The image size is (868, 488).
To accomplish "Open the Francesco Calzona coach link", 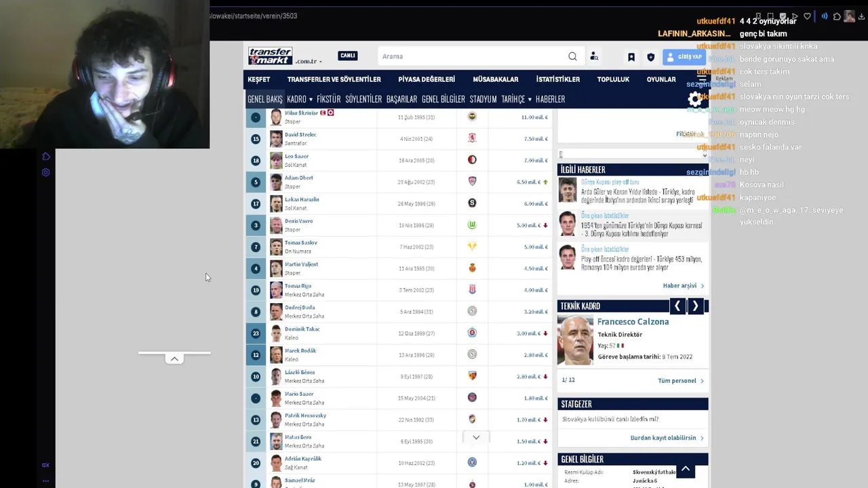I will coord(633,321).
